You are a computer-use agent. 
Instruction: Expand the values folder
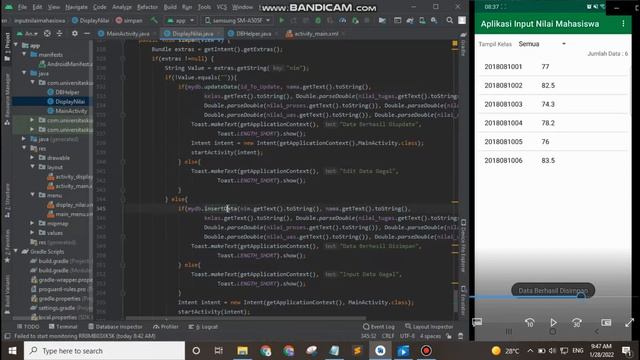32,233
